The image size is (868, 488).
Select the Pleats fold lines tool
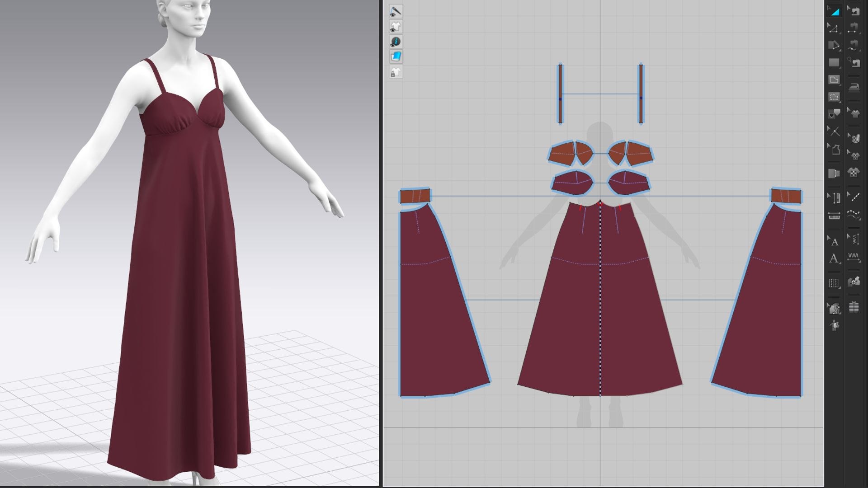tap(834, 283)
